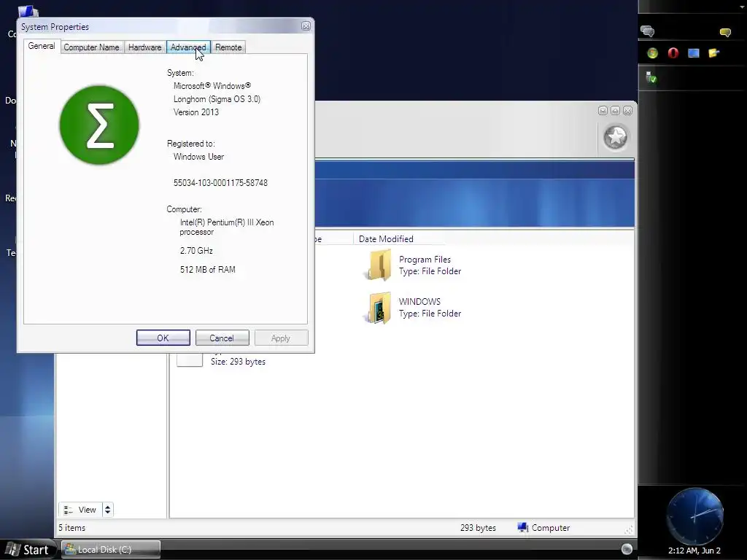Screen dimensions: 747x560
Task: Switch to the Remote tab
Action: coord(228,47)
